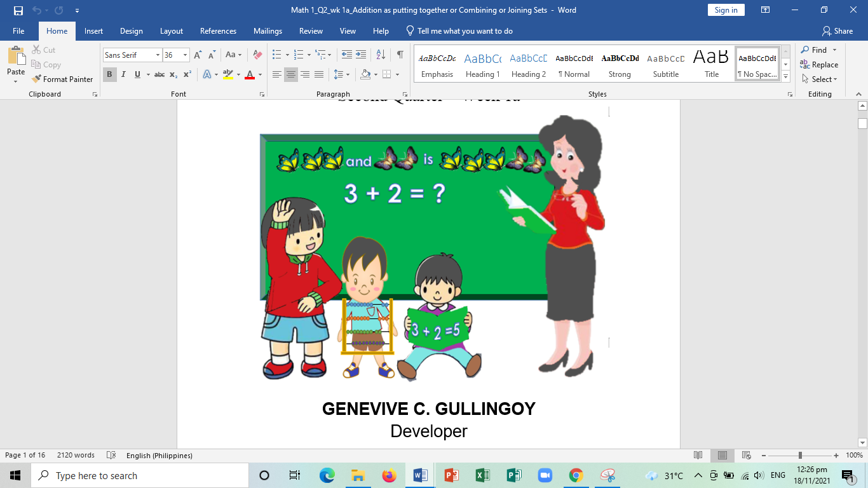Screen dimensions: 868x488
Task: Click the Undo arrow icon
Action: coord(36,10)
